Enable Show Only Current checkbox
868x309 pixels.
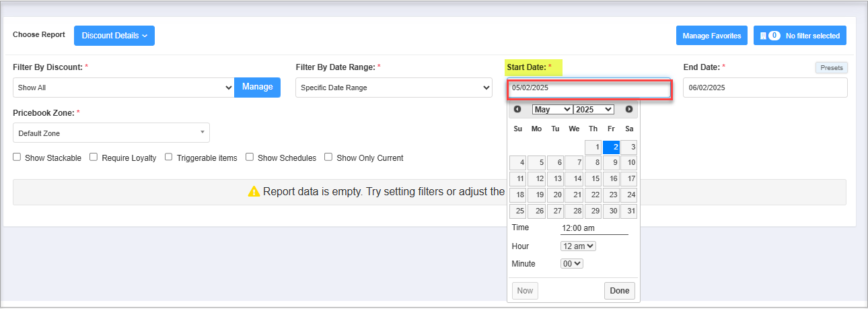pos(328,157)
